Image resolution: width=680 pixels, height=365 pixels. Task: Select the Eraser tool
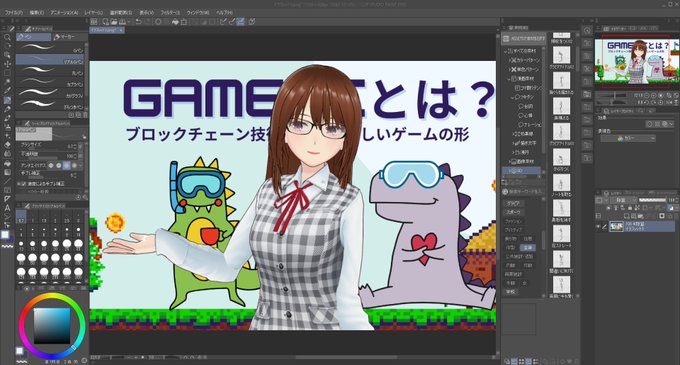click(7, 145)
